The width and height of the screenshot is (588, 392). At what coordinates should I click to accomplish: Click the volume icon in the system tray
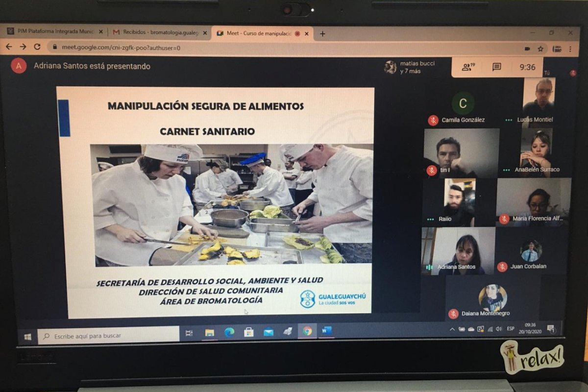click(x=499, y=329)
